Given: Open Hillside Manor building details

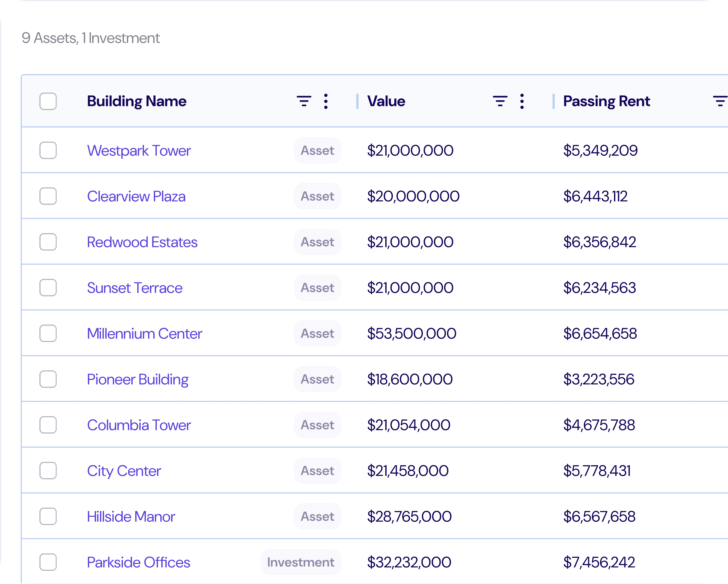Looking at the screenshot, I should point(131,516).
